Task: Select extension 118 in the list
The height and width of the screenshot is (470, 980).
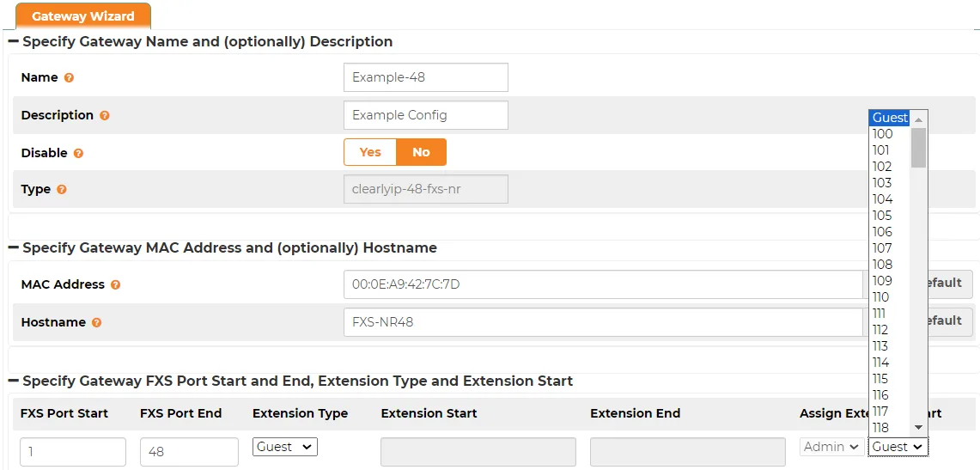Action: (x=890, y=428)
